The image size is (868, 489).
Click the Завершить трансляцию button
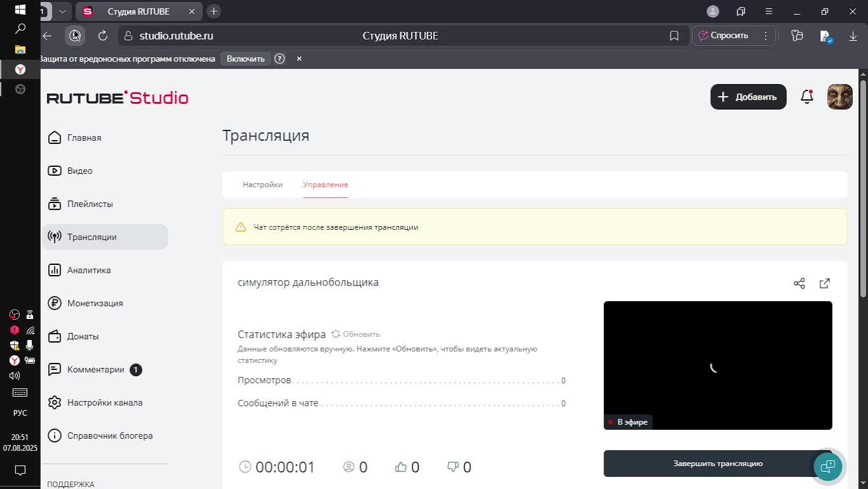[x=718, y=464]
